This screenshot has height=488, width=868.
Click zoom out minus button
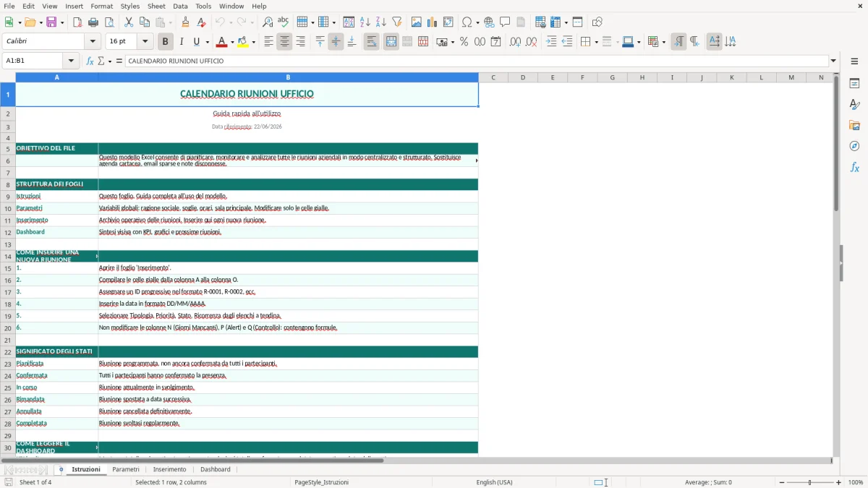781,482
